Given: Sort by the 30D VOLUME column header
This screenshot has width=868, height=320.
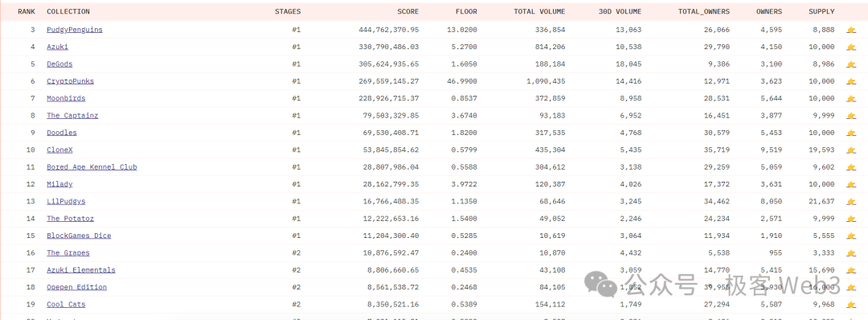Looking at the screenshot, I should pos(620,11).
